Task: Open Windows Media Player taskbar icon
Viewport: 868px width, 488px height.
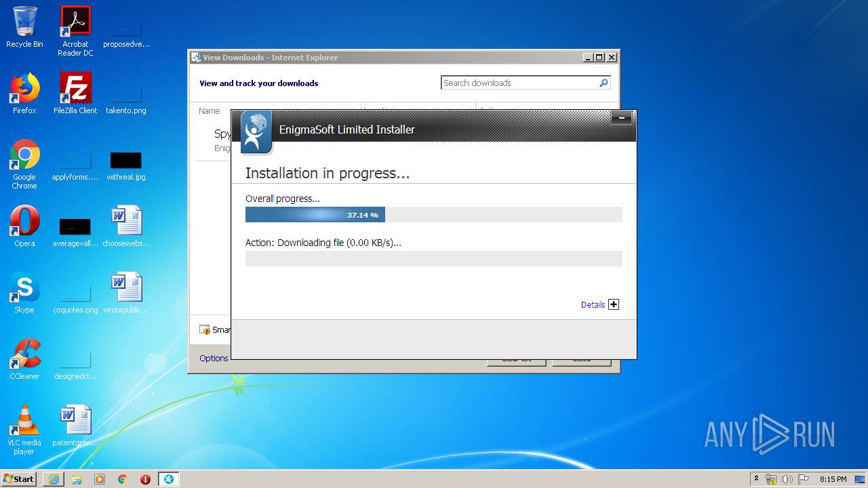Action: click(100, 479)
